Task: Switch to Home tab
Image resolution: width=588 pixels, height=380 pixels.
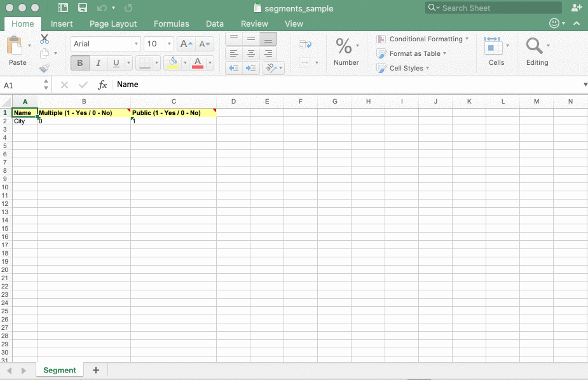Action: (x=22, y=24)
